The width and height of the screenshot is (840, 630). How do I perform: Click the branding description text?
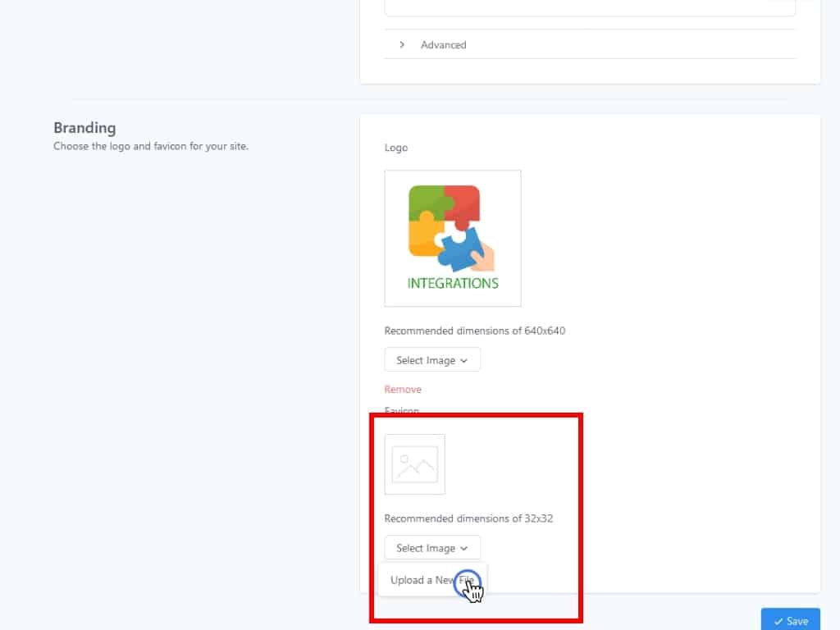pos(150,147)
